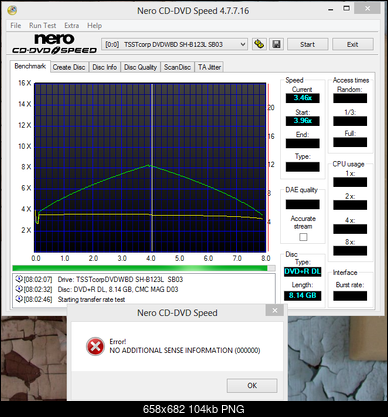Open the TSSTcorp drive selection dropdown

click(x=174, y=44)
